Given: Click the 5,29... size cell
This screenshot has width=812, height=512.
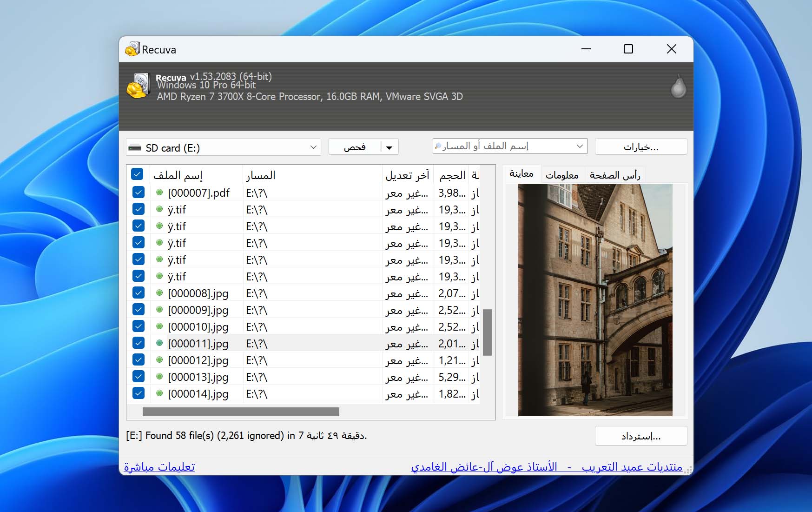Looking at the screenshot, I should [x=452, y=377].
